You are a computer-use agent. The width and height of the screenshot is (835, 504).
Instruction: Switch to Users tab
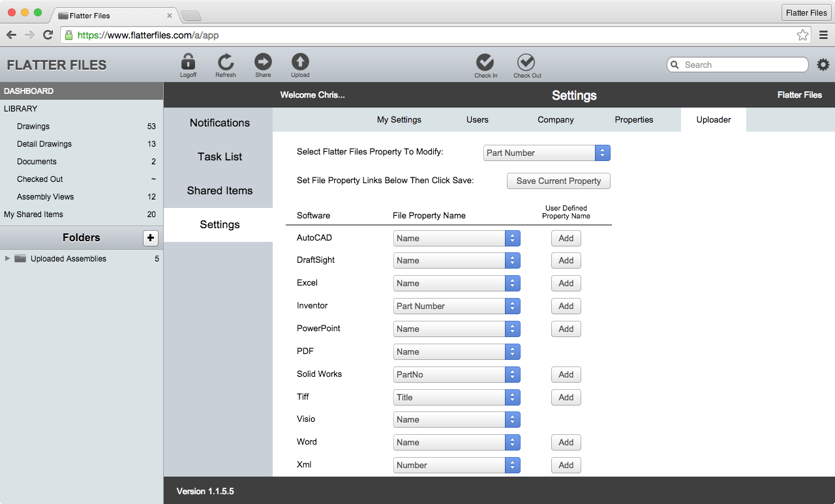[x=478, y=120]
